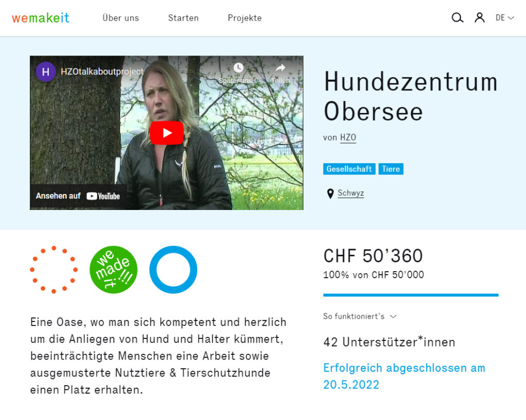Screen dimensions: 526x420
Task: Click the blue ring badge
Action: tap(173, 270)
